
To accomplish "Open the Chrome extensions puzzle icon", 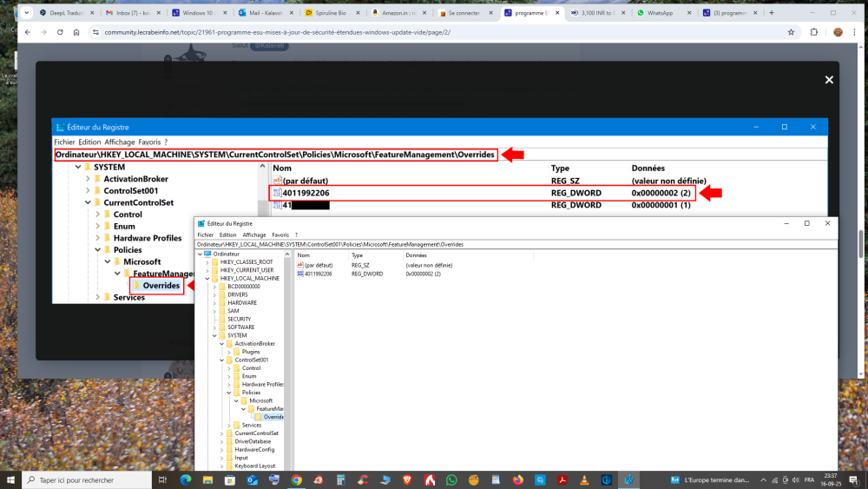I will pos(814,32).
